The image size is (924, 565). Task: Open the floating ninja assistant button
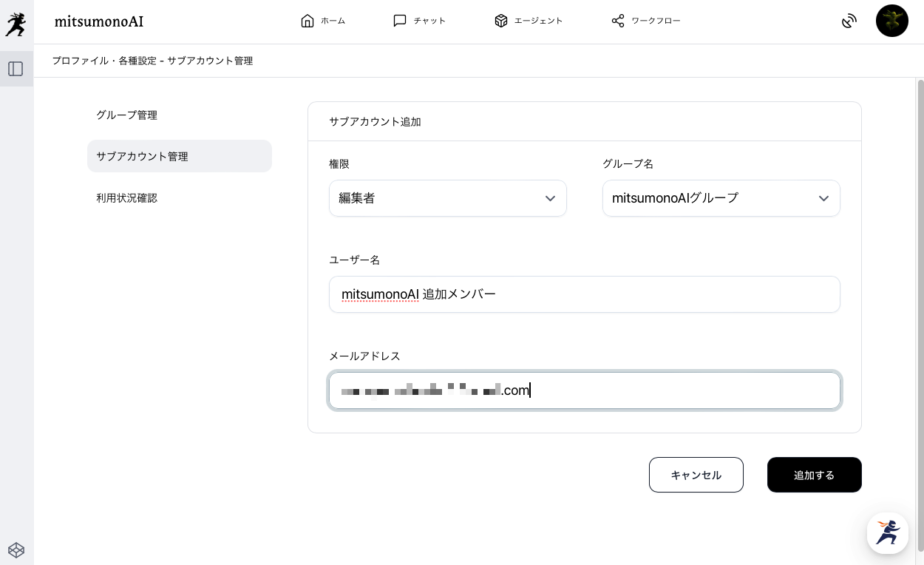point(887,532)
